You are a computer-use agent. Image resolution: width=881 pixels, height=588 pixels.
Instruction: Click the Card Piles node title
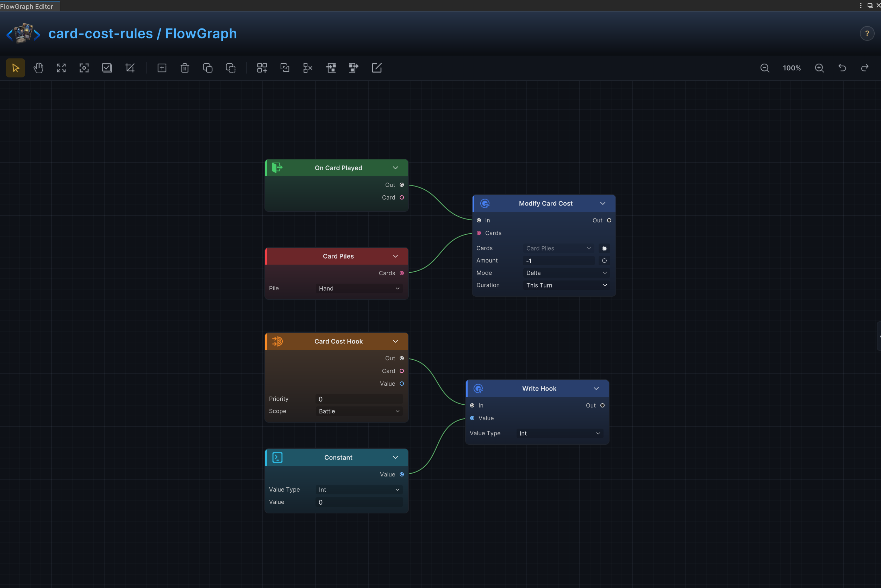click(x=338, y=256)
